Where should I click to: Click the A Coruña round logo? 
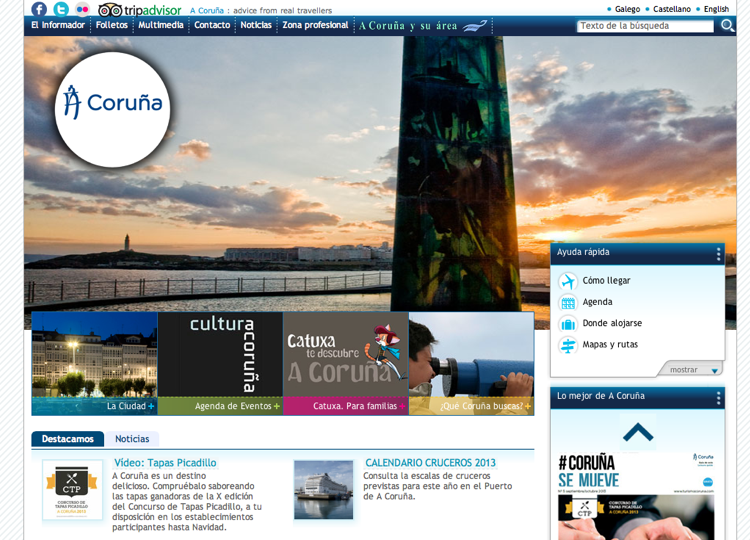[x=112, y=110]
